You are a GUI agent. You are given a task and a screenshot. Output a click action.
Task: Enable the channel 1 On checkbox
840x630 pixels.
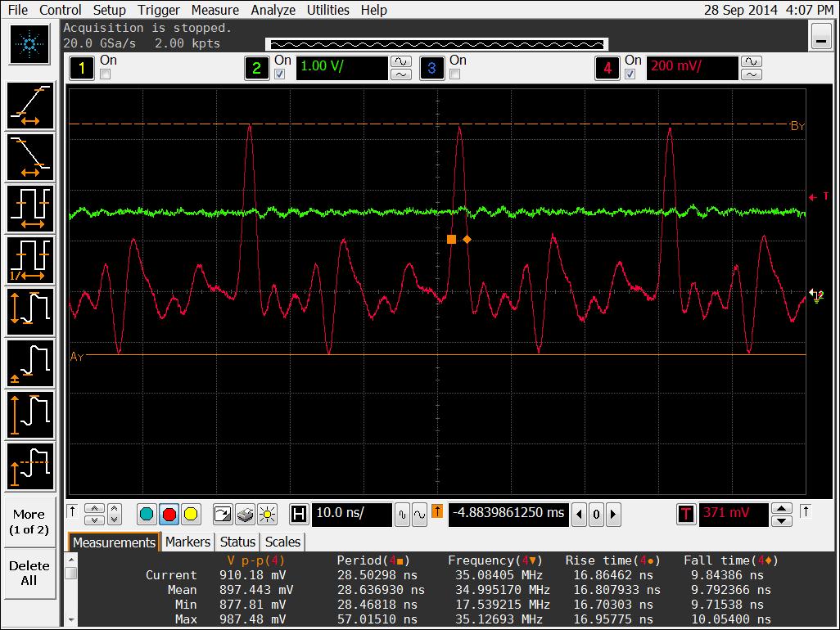(x=106, y=74)
